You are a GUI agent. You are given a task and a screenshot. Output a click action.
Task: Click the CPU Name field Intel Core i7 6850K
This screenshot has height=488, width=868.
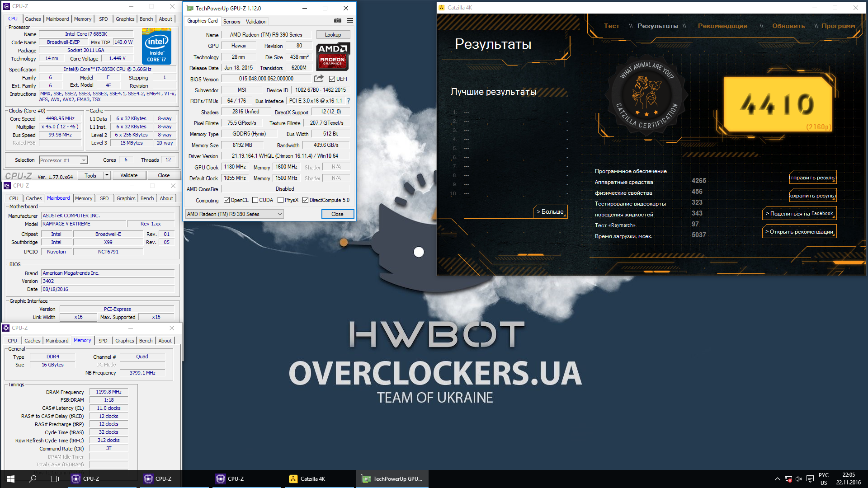pos(86,34)
